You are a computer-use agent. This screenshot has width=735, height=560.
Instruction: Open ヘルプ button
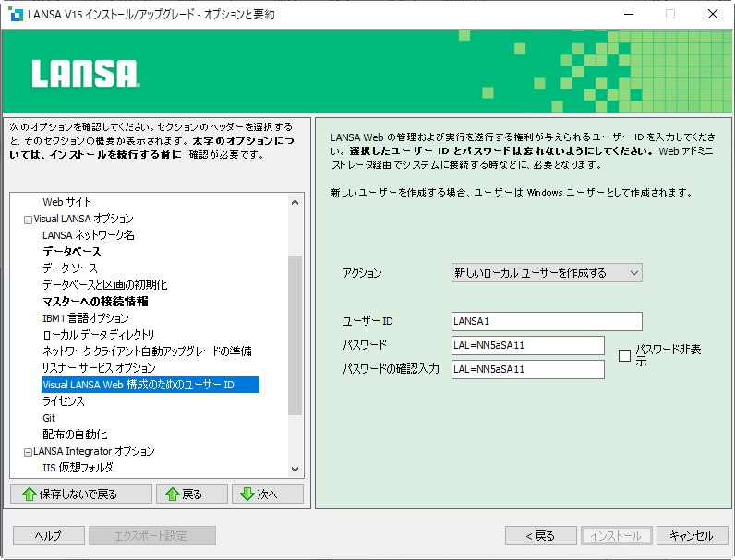click(49, 536)
